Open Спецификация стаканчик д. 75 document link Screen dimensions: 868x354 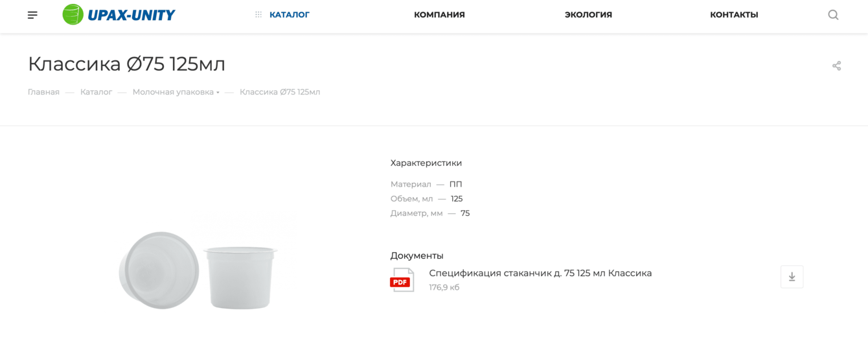coord(540,273)
